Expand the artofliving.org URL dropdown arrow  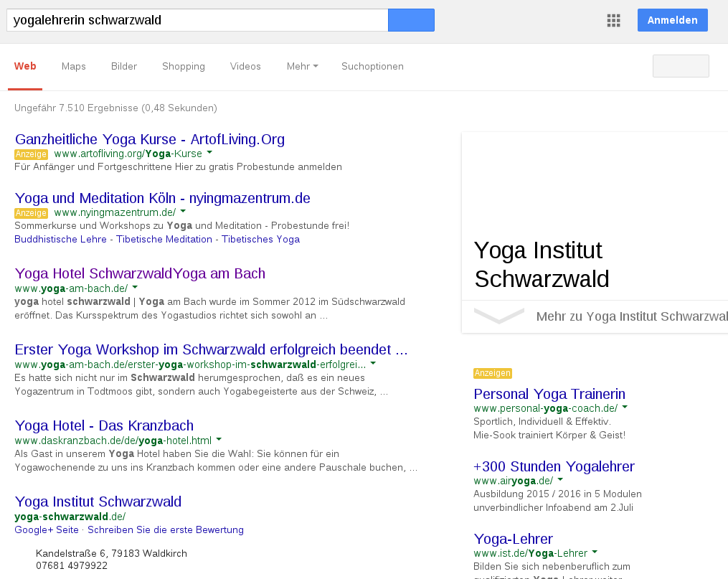click(x=209, y=152)
